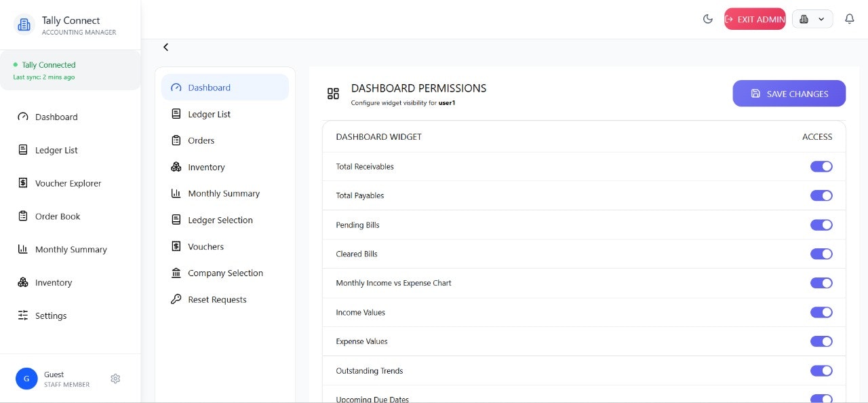This screenshot has height=403, width=868.
Task: Click the Guest avatar circle
Action: pos(26,379)
